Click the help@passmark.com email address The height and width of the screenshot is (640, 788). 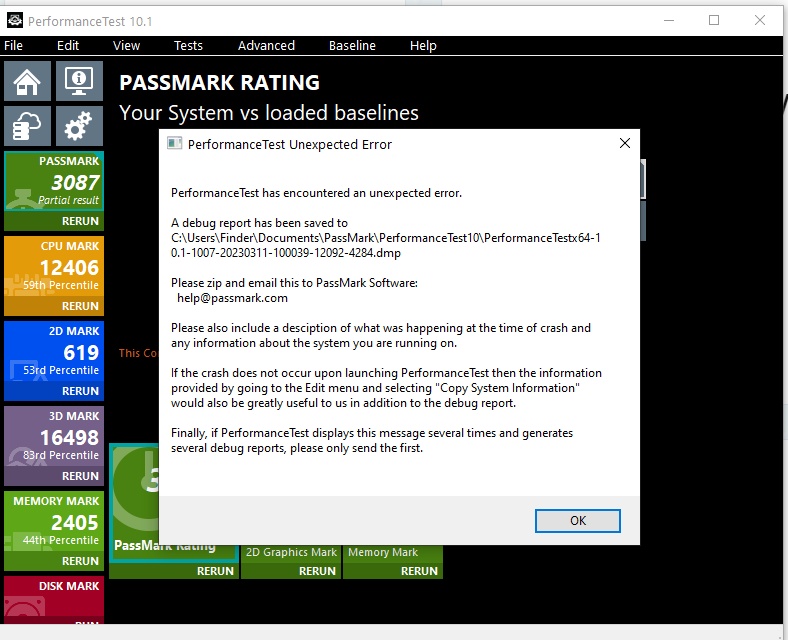tap(232, 298)
